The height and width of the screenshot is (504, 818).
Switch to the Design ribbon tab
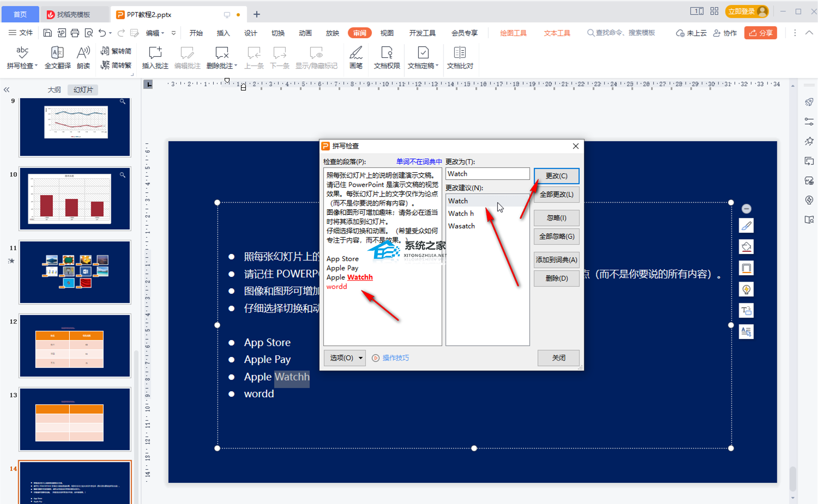(x=250, y=33)
